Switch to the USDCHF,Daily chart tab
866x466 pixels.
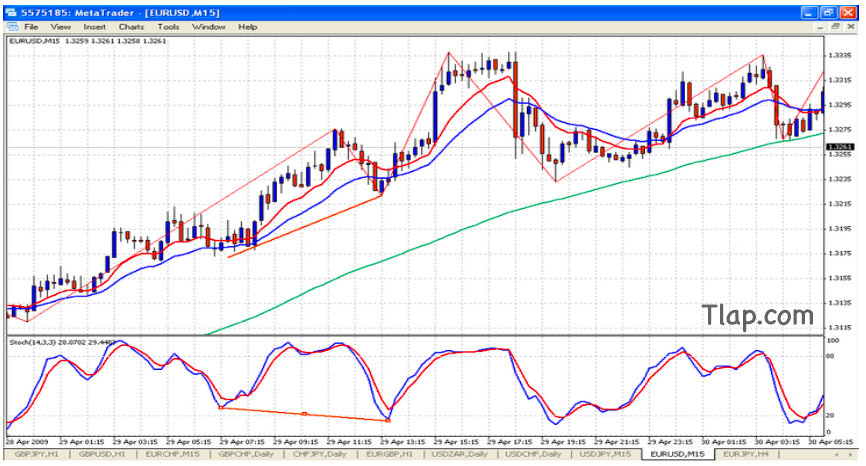533,454
